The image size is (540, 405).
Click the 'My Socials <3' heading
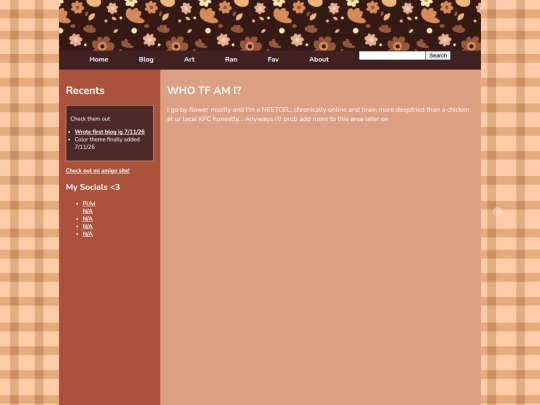(x=93, y=187)
